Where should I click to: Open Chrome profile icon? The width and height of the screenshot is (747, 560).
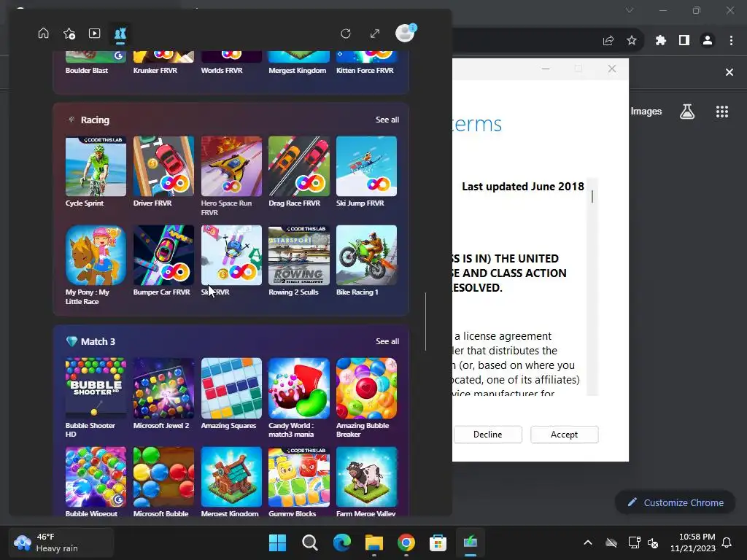point(708,41)
